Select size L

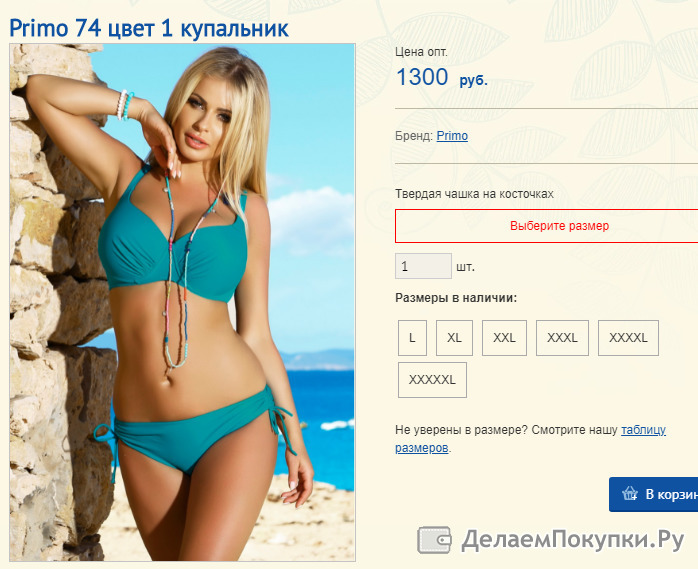click(412, 338)
